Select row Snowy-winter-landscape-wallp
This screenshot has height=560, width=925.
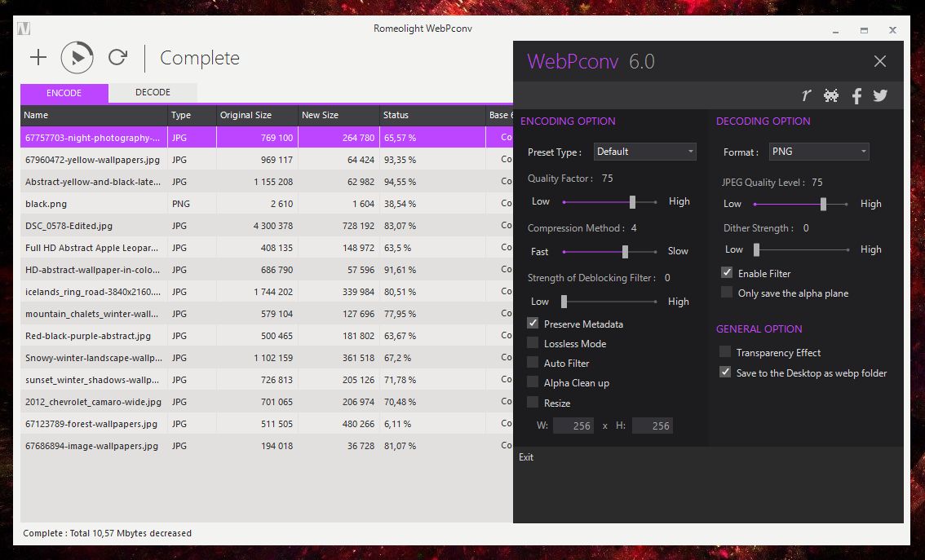pyautogui.click(x=267, y=358)
